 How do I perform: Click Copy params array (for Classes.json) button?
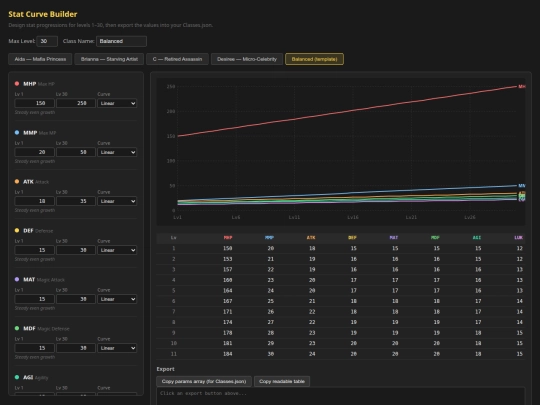pyautogui.click(x=204, y=381)
